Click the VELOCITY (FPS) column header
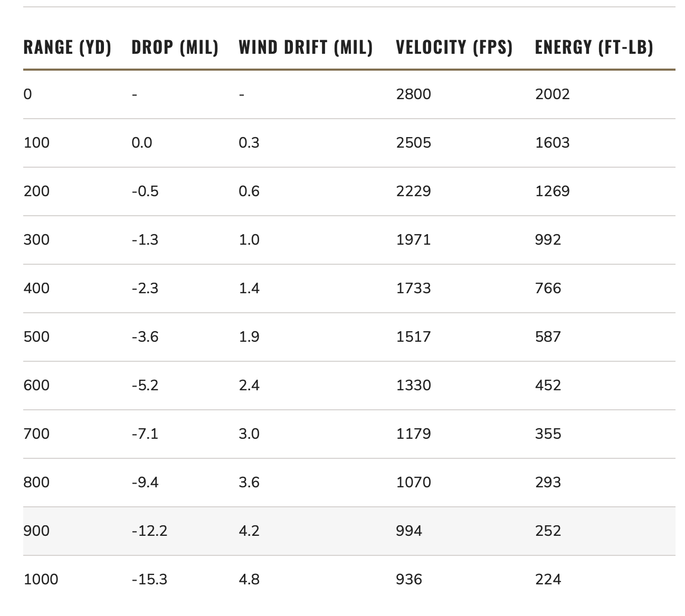This screenshot has height=616, width=685. [x=454, y=47]
